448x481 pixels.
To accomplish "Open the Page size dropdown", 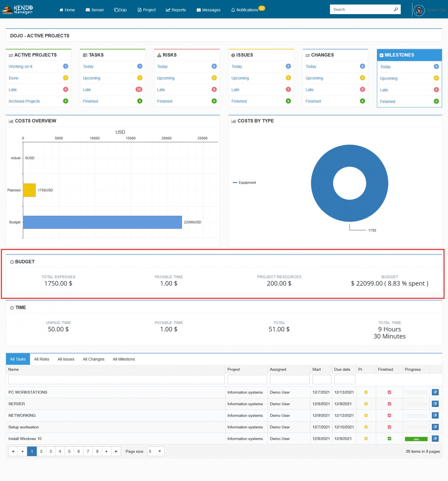I will coord(156,451).
